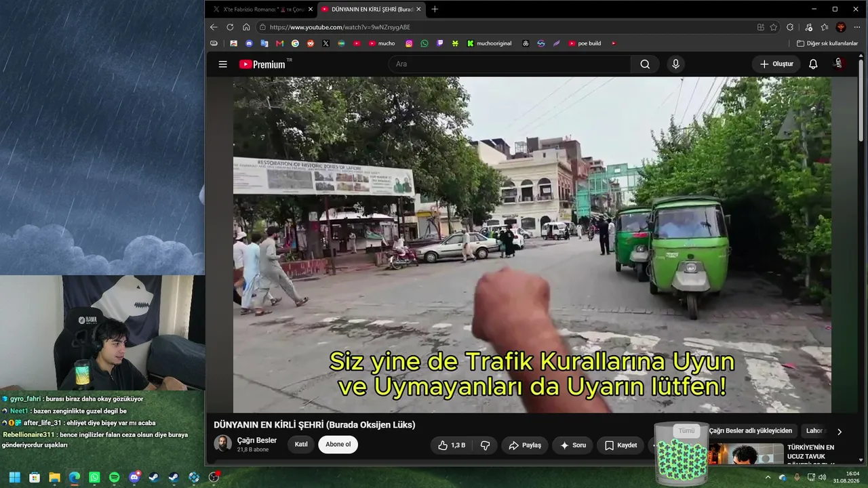868x488 pixels.
Task: Open browser settings three-dot menu
Action: pyautogui.click(x=857, y=27)
